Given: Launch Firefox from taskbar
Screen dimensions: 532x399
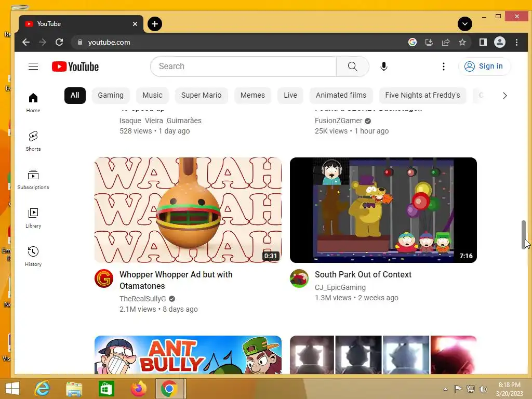Looking at the screenshot, I should coord(138,389).
